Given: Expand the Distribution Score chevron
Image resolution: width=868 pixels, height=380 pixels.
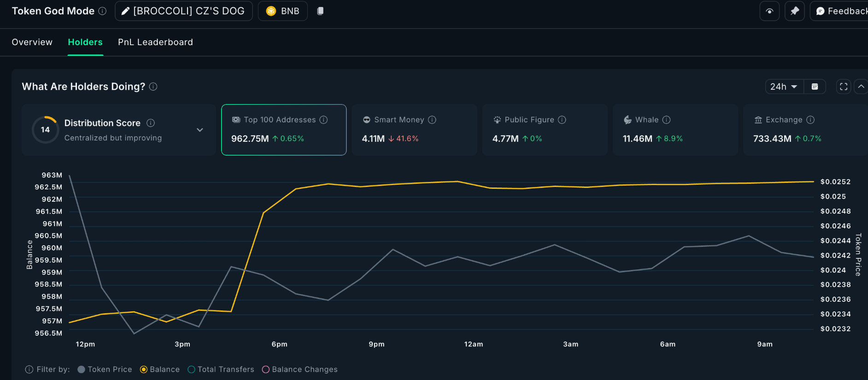Looking at the screenshot, I should 200,130.
